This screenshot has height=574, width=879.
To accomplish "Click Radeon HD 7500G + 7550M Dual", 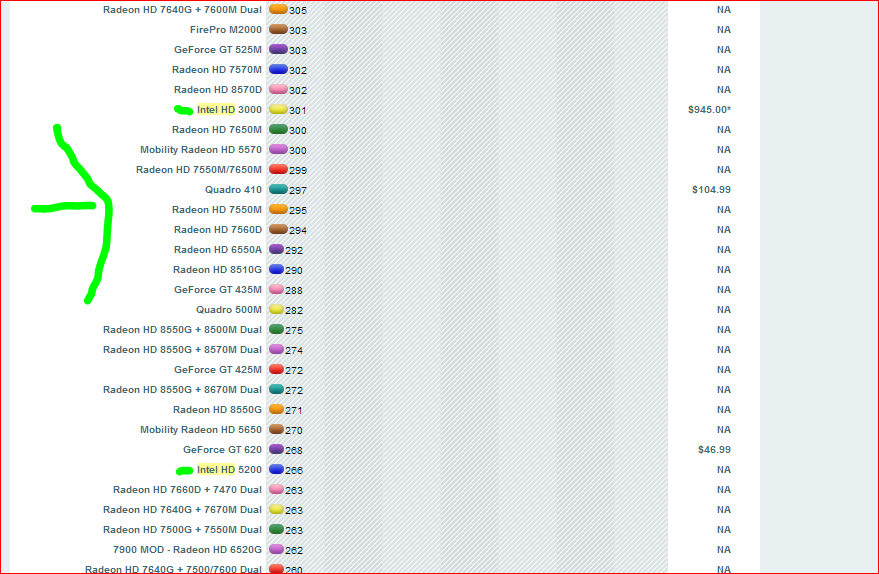I will click(x=182, y=530).
